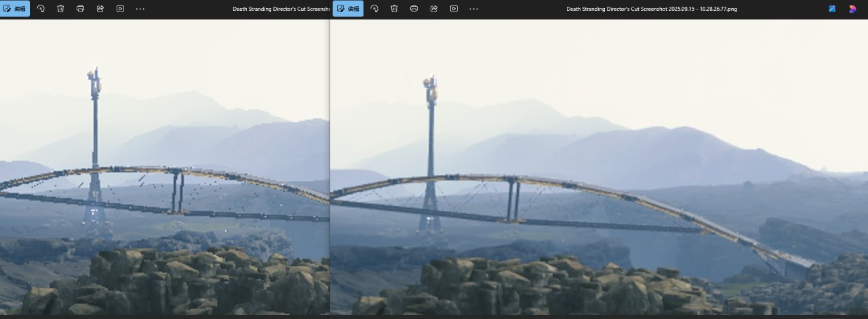Delete the photo in the left Photos window
Image resolution: width=868 pixels, height=319 pixels.
60,9
